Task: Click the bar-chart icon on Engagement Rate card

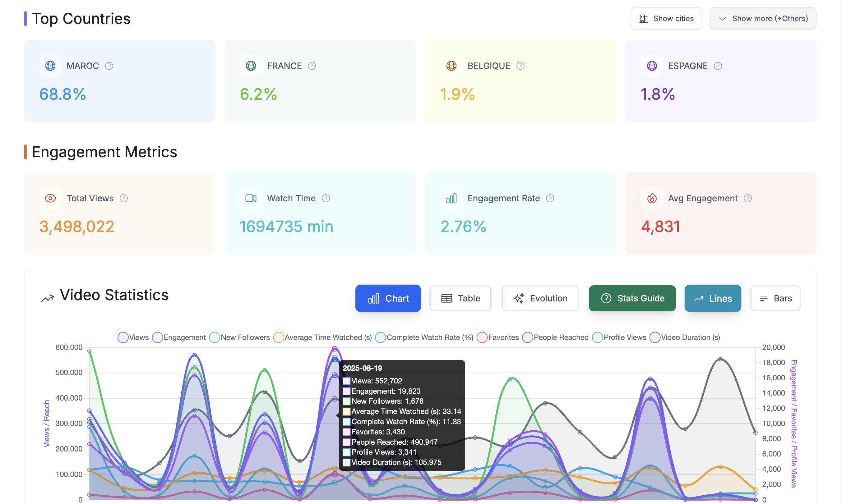Action: pyautogui.click(x=451, y=198)
